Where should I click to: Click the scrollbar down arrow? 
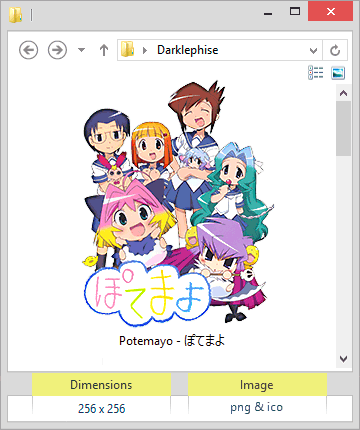point(344,359)
